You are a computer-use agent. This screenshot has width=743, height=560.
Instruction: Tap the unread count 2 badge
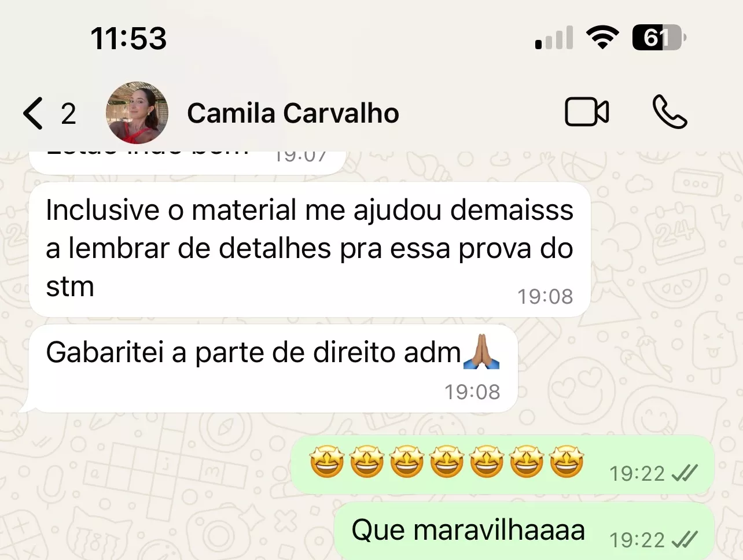tap(68, 113)
